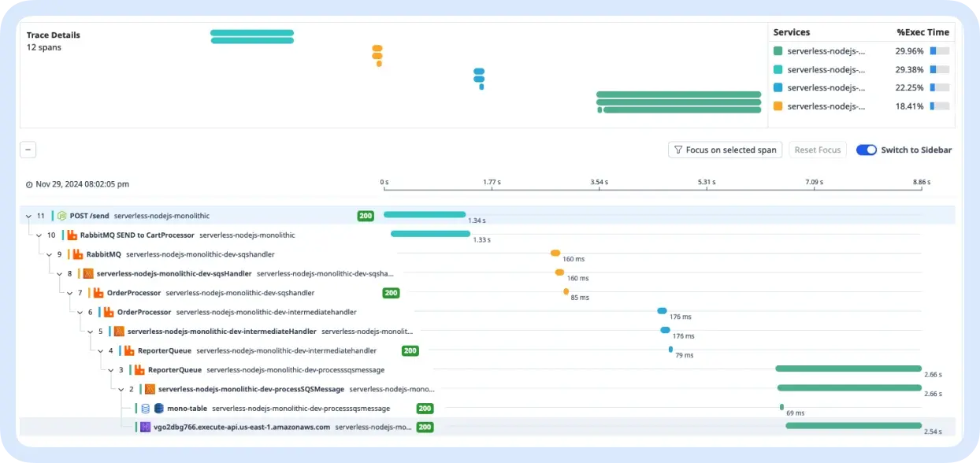Click the 200 status badge on POST /send
Viewport: 980px width, 463px height.
365,216
